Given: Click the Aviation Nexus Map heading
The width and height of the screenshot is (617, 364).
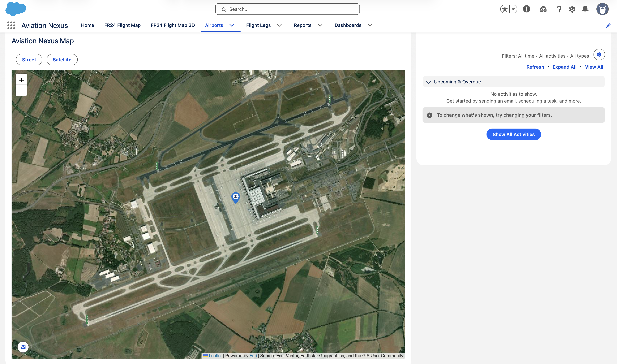Looking at the screenshot, I should (43, 41).
